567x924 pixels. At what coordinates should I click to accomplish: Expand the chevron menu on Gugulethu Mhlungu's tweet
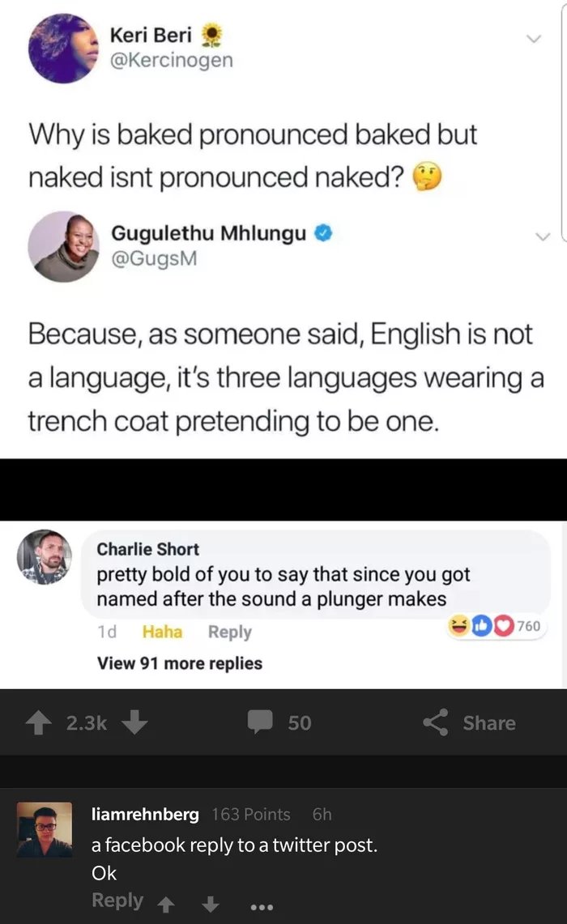click(542, 236)
